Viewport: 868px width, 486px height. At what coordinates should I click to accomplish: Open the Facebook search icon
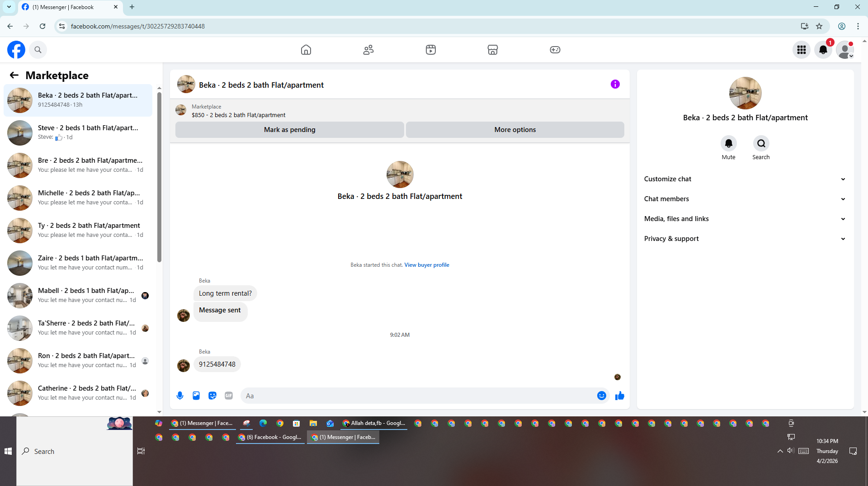point(38,50)
